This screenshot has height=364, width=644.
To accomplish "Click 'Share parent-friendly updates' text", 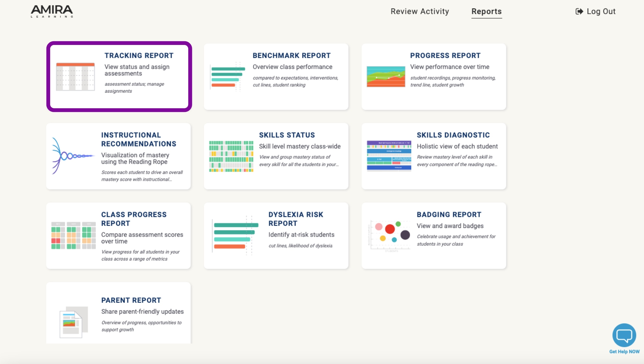I will [142, 312].
